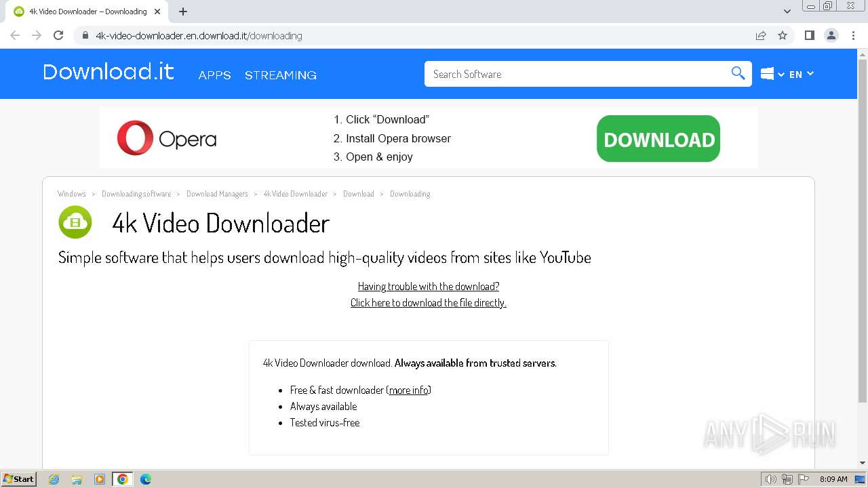868x488 pixels.
Task: Open File Explorer from taskbar
Action: click(77, 479)
